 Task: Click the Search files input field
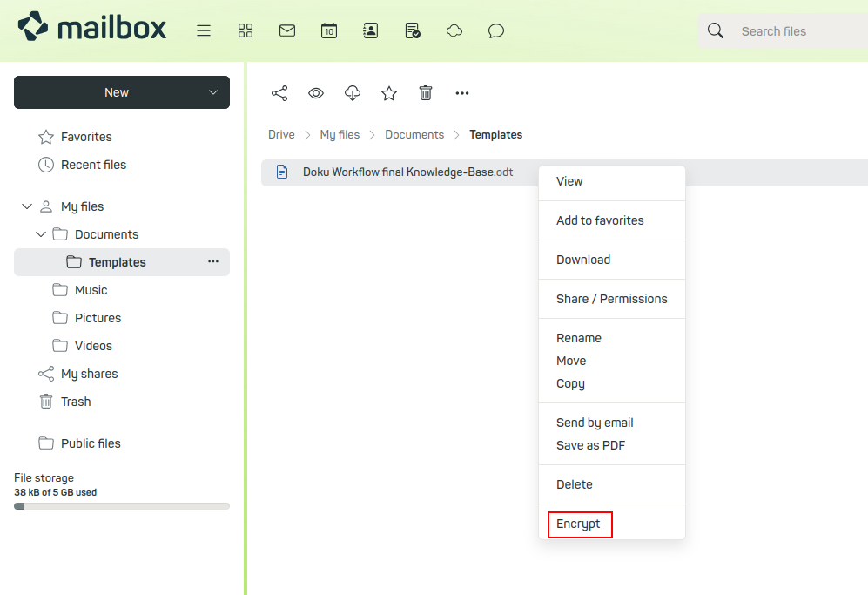click(784, 30)
